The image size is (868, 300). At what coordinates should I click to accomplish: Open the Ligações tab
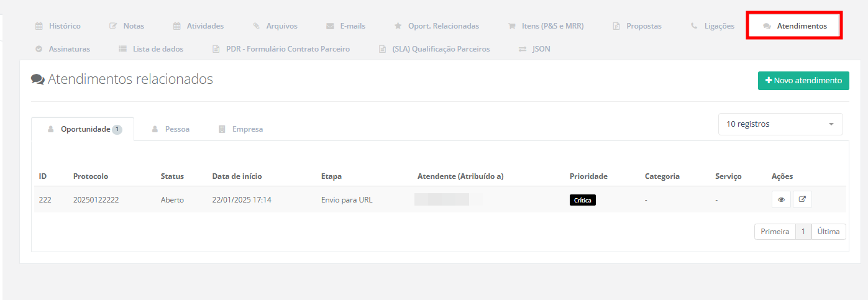point(713,26)
